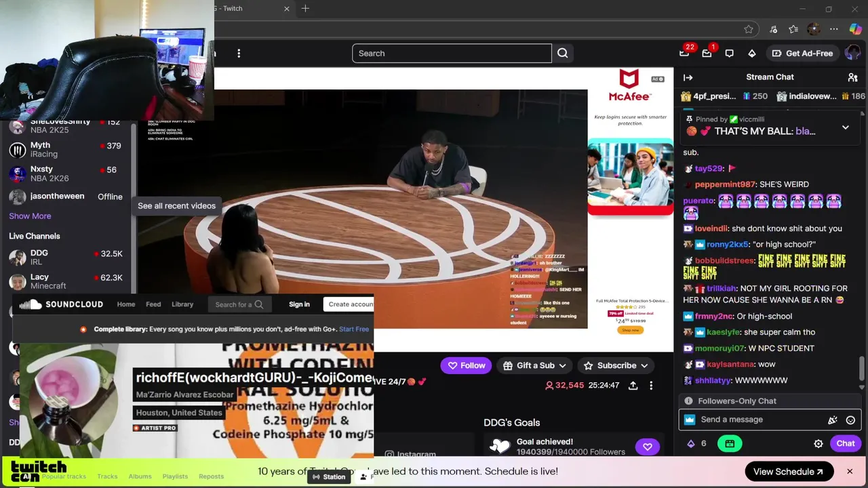868x488 pixels.
Task: Select the Reposts tab on SoundCloud profile
Action: pyautogui.click(x=211, y=476)
